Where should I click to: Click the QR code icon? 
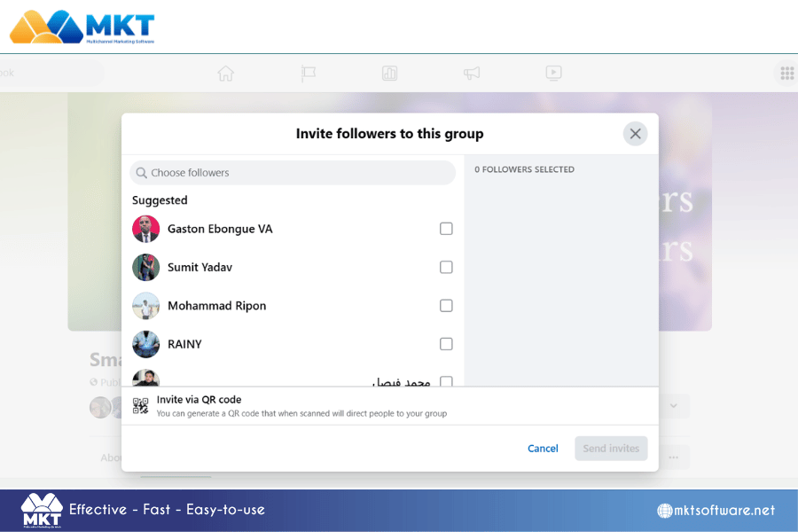[140, 406]
